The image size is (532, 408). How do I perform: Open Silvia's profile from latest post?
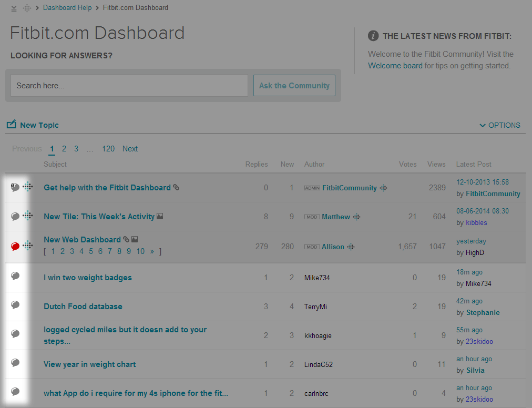pos(475,370)
